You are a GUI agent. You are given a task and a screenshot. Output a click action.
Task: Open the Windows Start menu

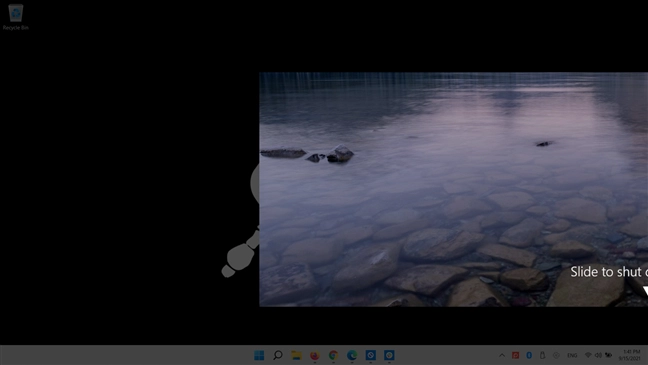(259, 355)
